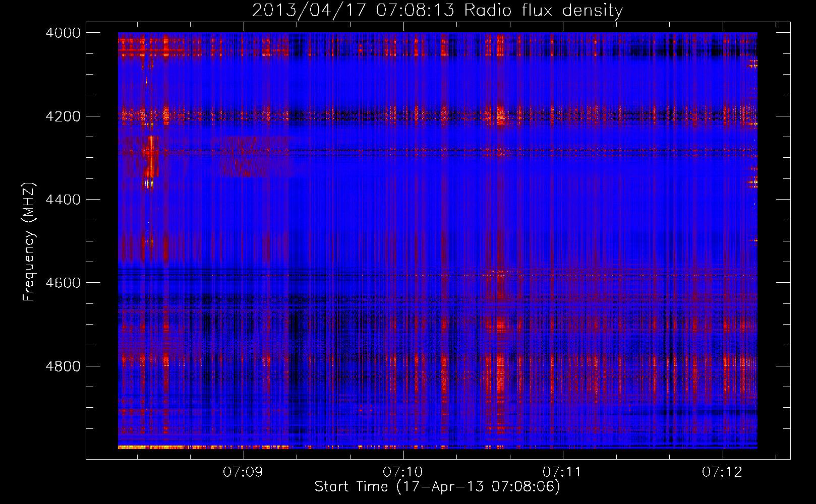Click the 'Frequency (MHZ)' axis title

[x=29, y=242]
